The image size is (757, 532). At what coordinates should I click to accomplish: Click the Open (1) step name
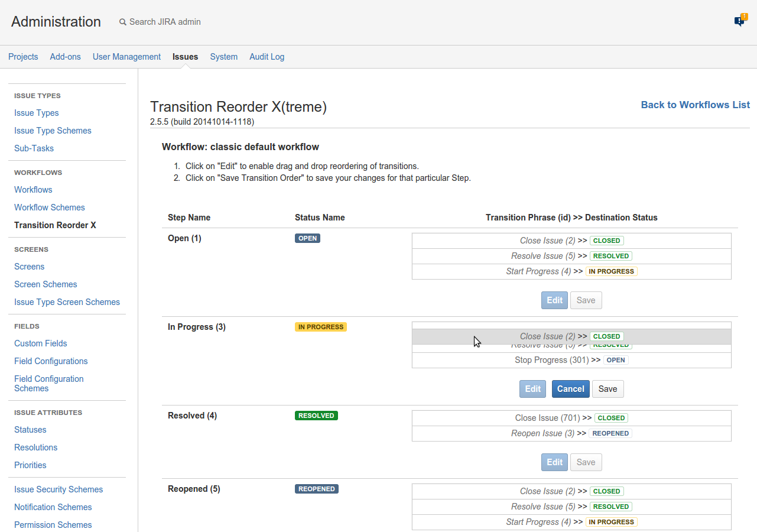coord(184,238)
